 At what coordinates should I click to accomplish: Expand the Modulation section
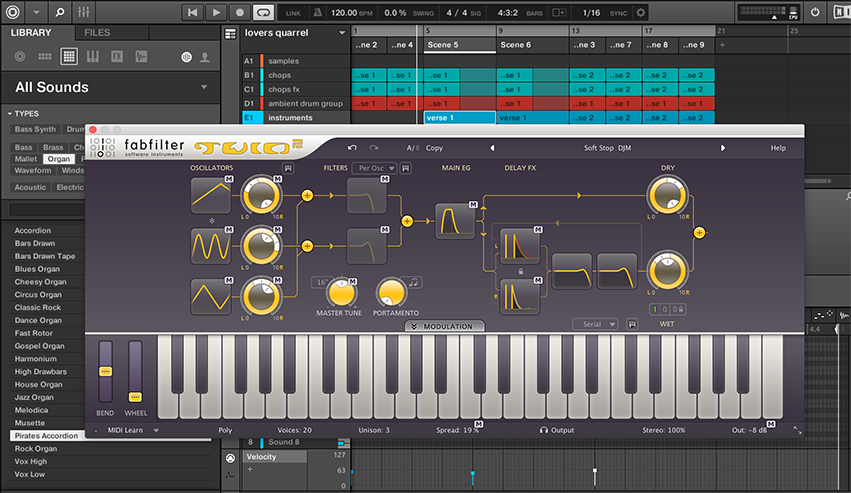(445, 326)
